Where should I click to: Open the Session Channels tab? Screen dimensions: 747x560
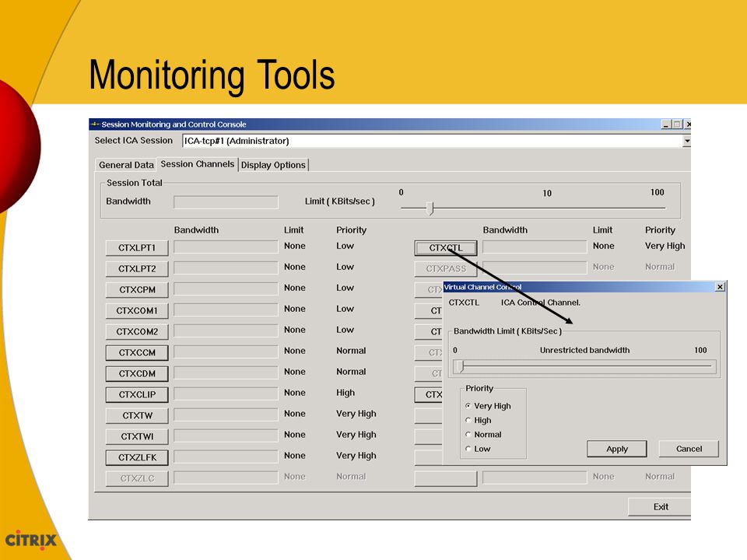click(197, 164)
